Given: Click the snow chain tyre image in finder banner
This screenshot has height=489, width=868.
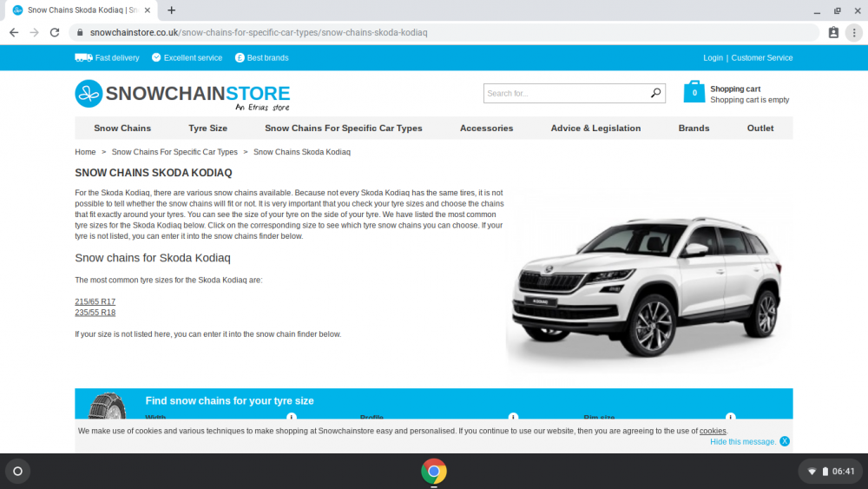Looking at the screenshot, I should point(107,406).
